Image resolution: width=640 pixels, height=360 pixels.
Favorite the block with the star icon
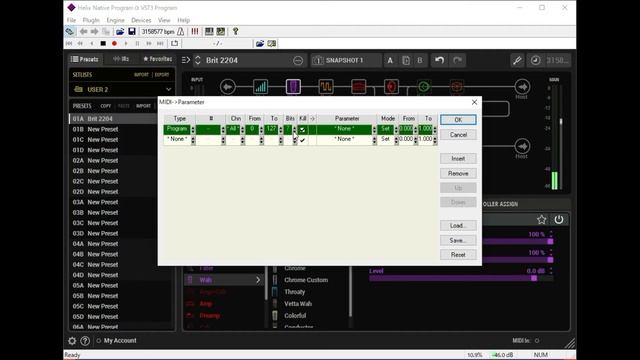click(x=541, y=220)
